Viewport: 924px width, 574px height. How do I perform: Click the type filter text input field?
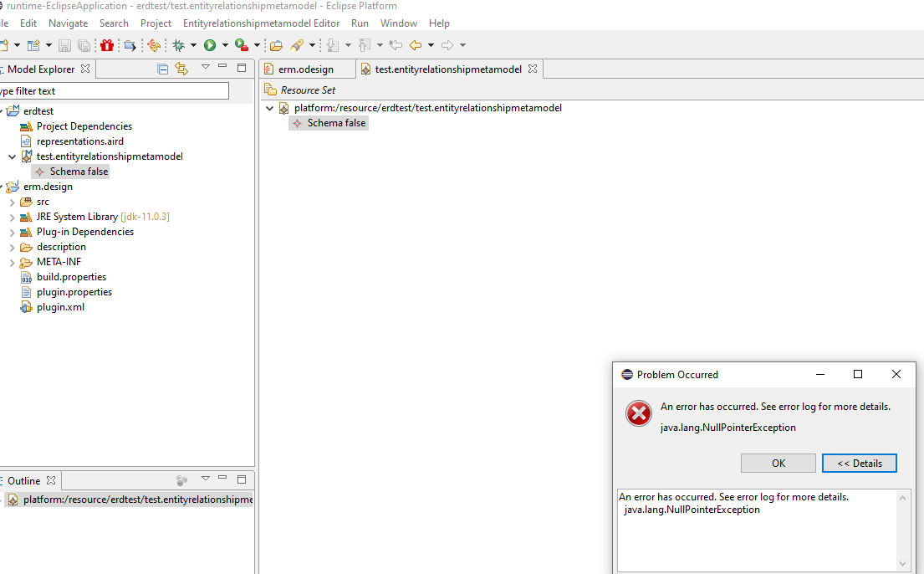pos(113,90)
